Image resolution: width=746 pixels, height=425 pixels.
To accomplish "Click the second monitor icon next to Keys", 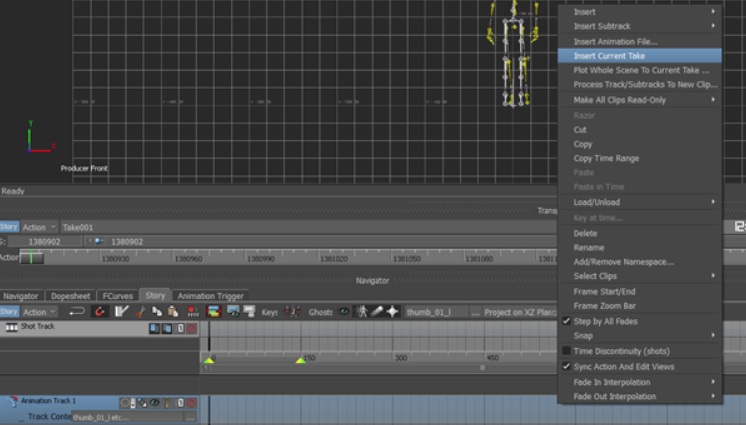I will (x=249, y=312).
